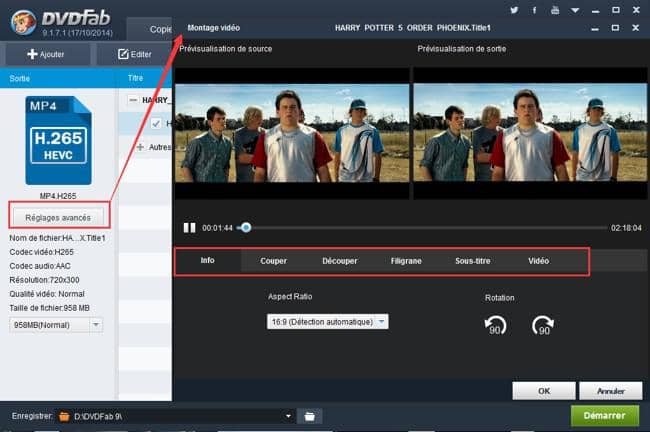Image resolution: width=650 pixels, height=432 pixels.
Task: Click the Résolution:720x300 text
Action: 44,280
